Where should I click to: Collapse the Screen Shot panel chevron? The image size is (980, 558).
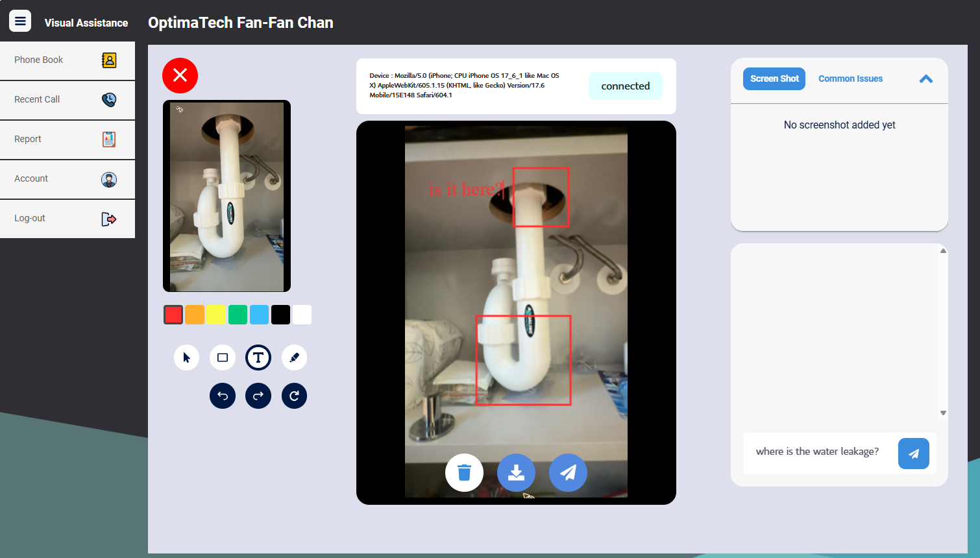[x=926, y=79]
